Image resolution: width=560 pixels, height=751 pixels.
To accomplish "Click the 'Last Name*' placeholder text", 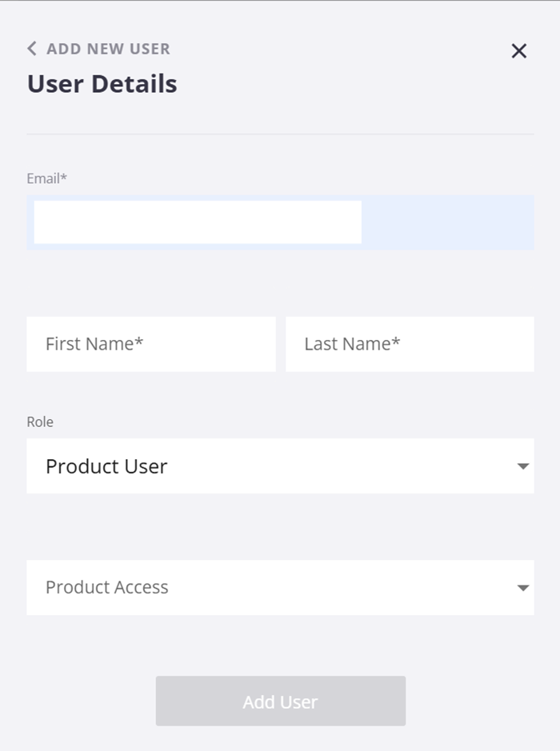I will (x=352, y=344).
